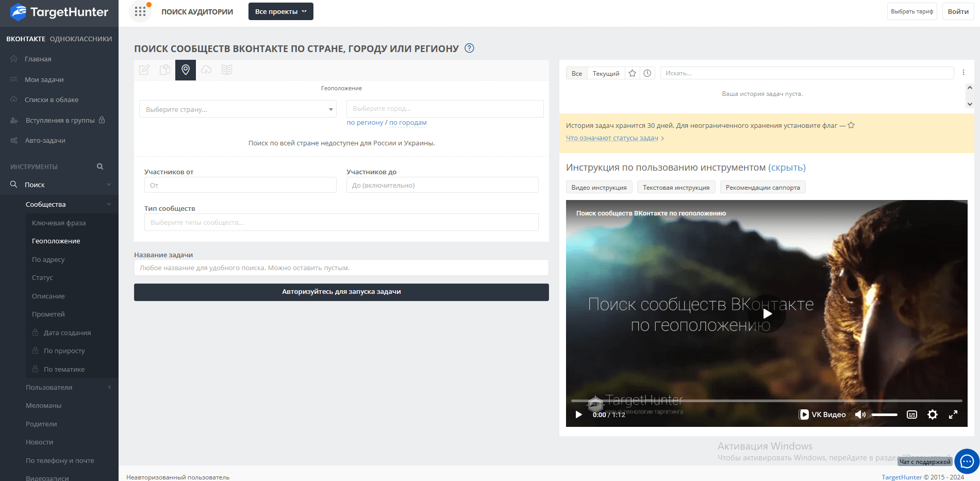Viewport: 980px width, 481px height.
Task: Click the Выбрать тариф button
Action: (x=911, y=11)
